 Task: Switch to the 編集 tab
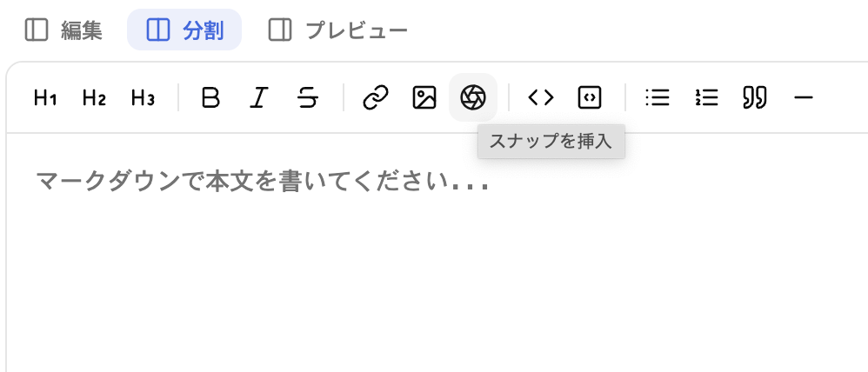[63, 30]
